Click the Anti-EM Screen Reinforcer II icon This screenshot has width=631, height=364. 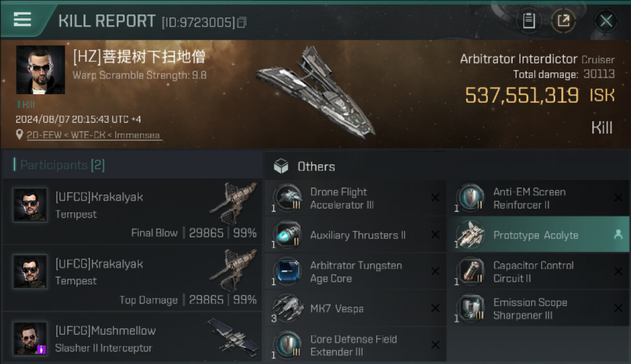click(470, 198)
